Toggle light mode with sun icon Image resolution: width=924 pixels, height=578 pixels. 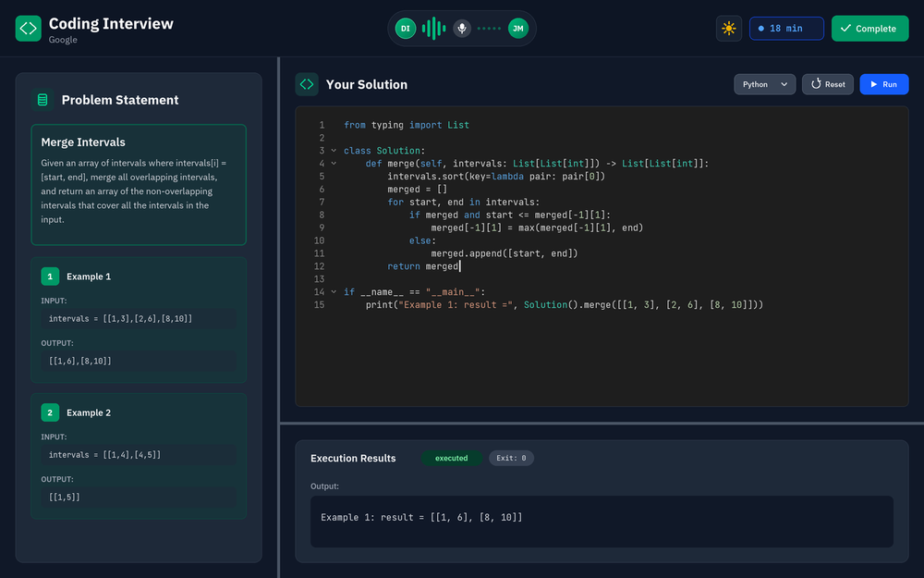pyautogui.click(x=729, y=29)
